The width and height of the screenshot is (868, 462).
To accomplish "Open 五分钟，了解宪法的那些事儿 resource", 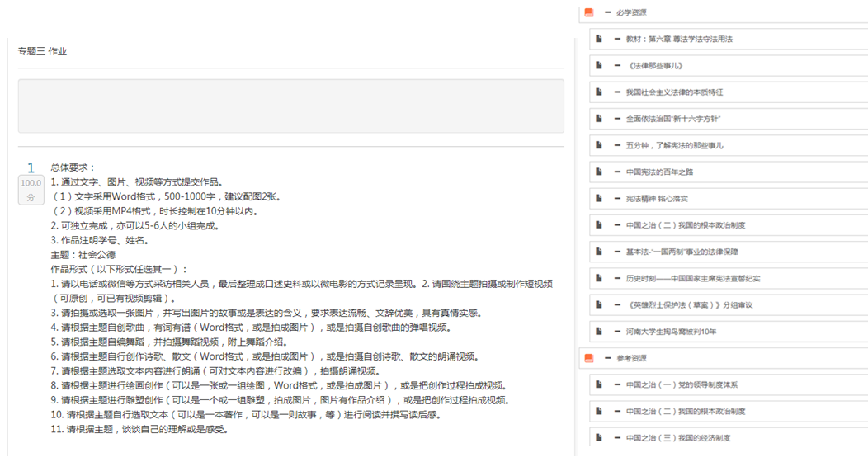I will [x=674, y=145].
